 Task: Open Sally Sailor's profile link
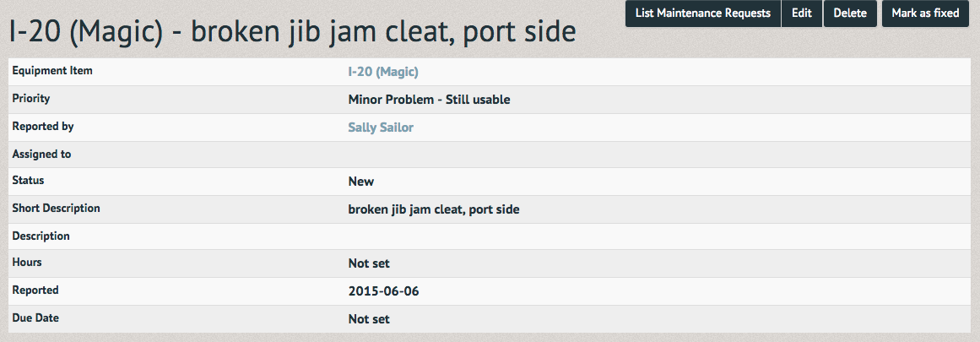tap(381, 128)
